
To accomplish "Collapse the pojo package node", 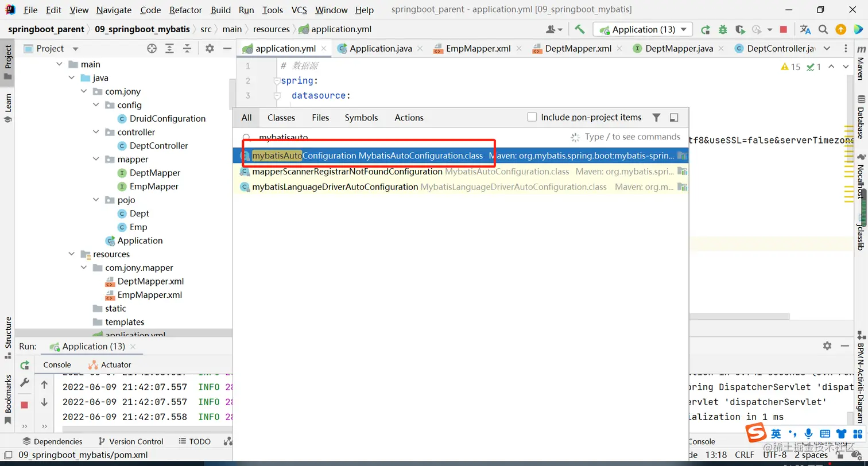I will [x=96, y=200].
